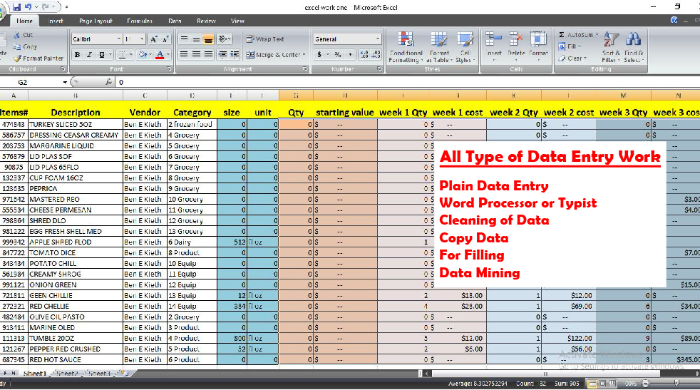The height and width of the screenshot is (390, 700).
Task: Open the Clear menu
Action: click(x=573, y=58)
